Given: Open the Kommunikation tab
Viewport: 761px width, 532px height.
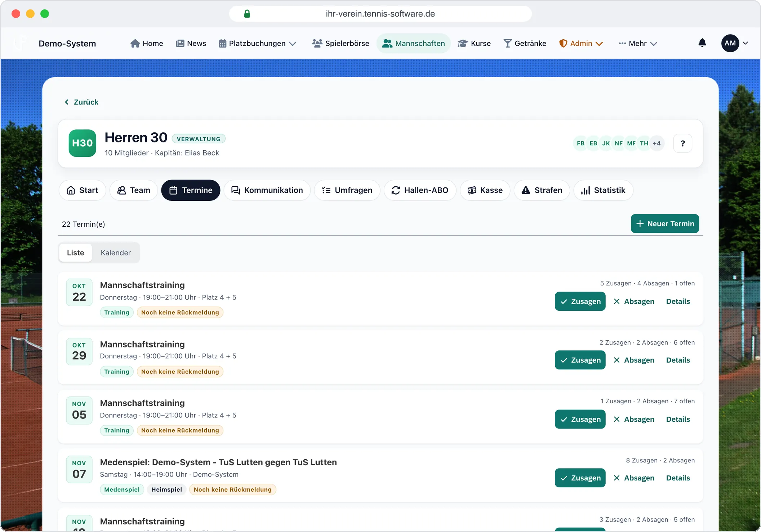Looking at the screenshot, I should pos(267,190).
